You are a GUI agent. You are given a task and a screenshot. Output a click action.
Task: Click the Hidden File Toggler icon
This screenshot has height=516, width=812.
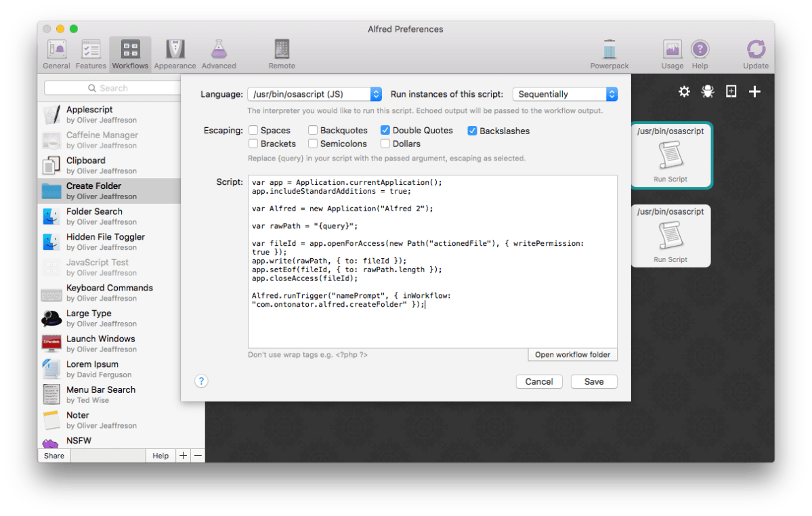tap(51, 242)
